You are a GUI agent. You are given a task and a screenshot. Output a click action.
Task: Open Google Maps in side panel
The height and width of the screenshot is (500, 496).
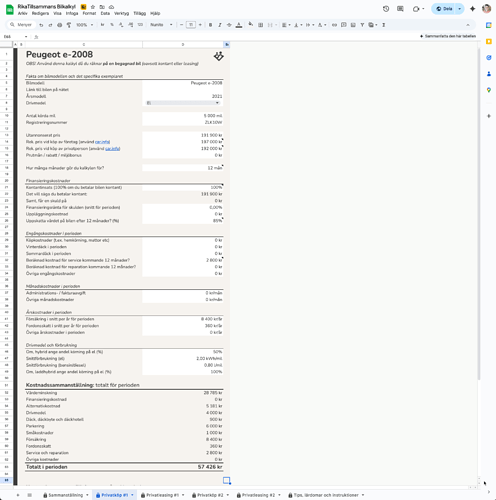[x=489, y=90]
